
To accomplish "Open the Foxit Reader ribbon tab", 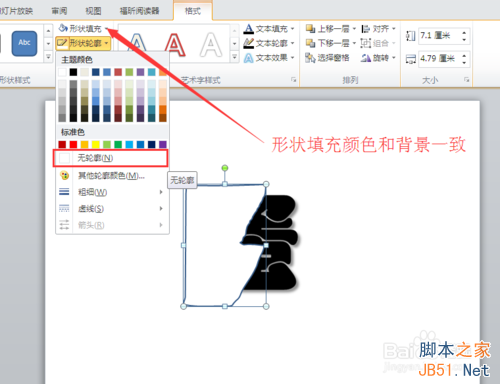I will pyautogui.click(x=139, y=11).
